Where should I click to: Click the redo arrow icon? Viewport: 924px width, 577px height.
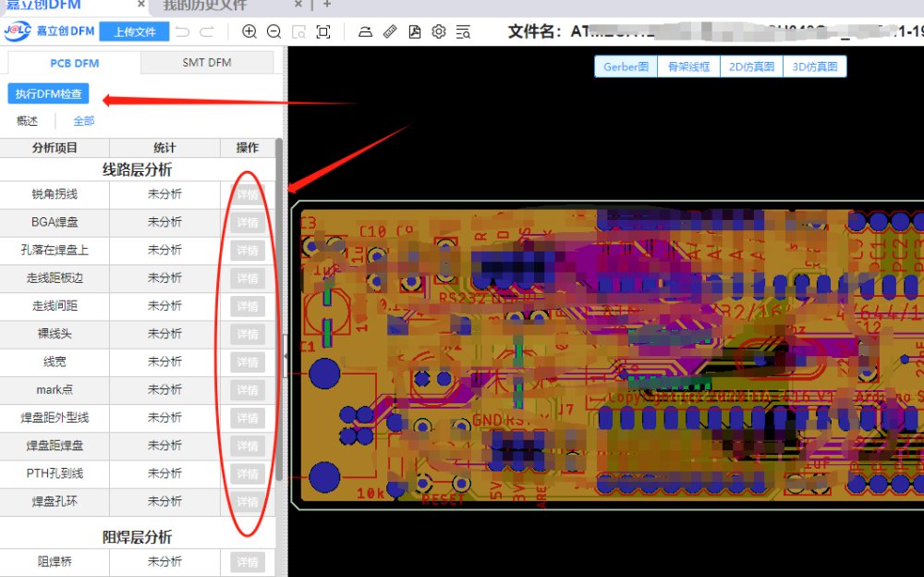tap(207, 32)
